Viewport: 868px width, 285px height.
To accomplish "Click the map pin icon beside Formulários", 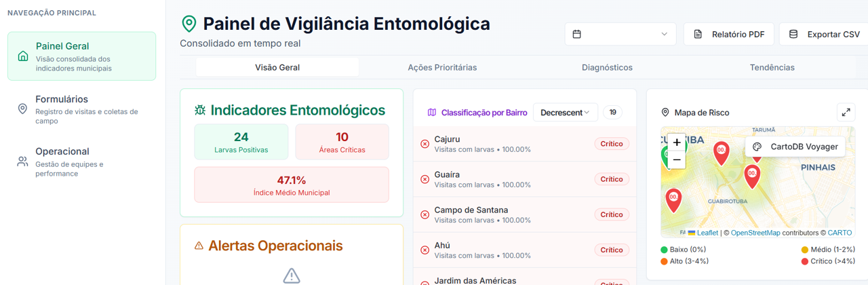I will point(22,109).
